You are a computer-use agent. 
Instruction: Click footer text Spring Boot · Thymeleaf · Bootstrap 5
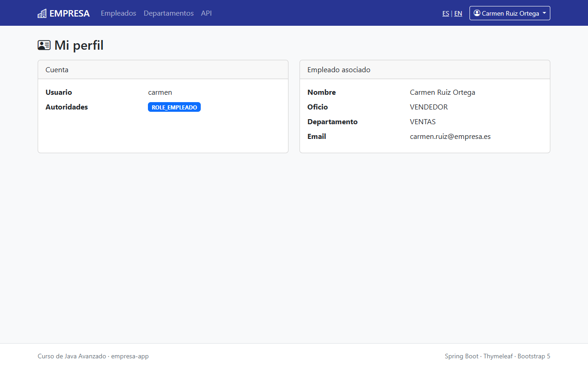[498, 356]
